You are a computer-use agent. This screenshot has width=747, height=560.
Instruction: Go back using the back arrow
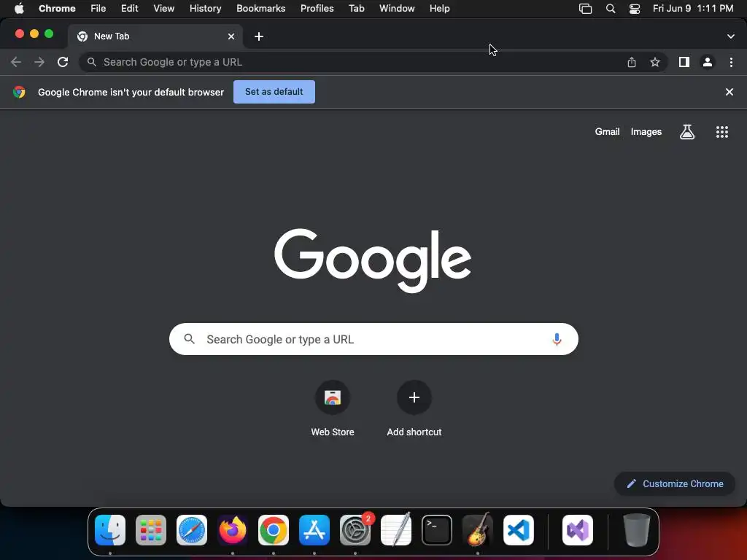[x=16, y=62]
